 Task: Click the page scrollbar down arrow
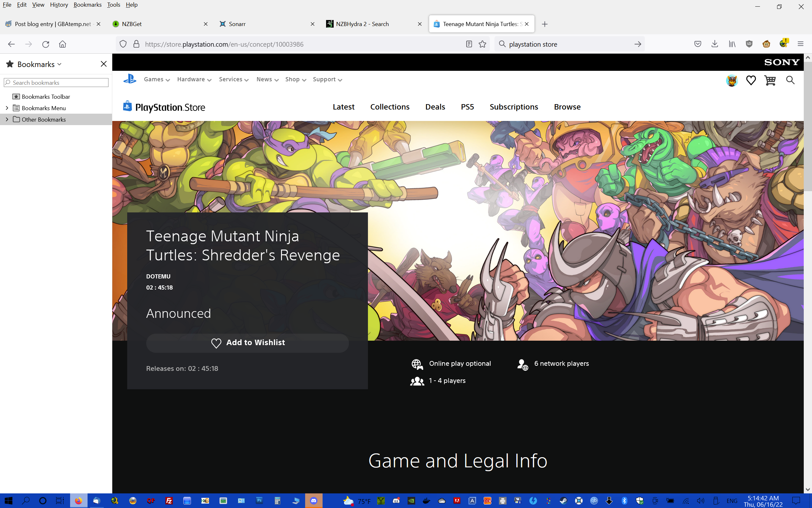coord(808,490)
